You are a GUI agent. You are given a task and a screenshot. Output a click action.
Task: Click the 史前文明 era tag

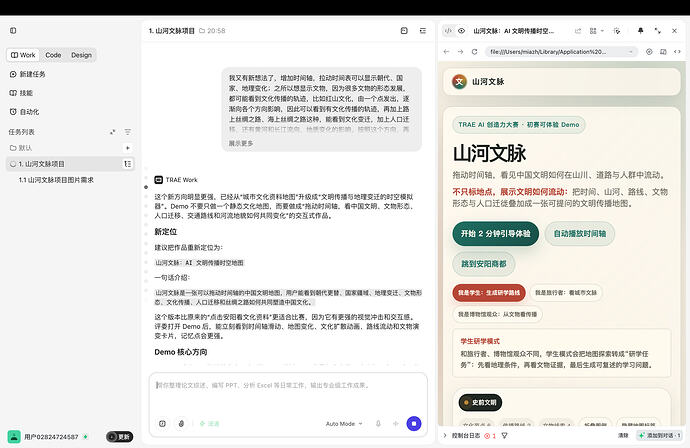point(480,402)
